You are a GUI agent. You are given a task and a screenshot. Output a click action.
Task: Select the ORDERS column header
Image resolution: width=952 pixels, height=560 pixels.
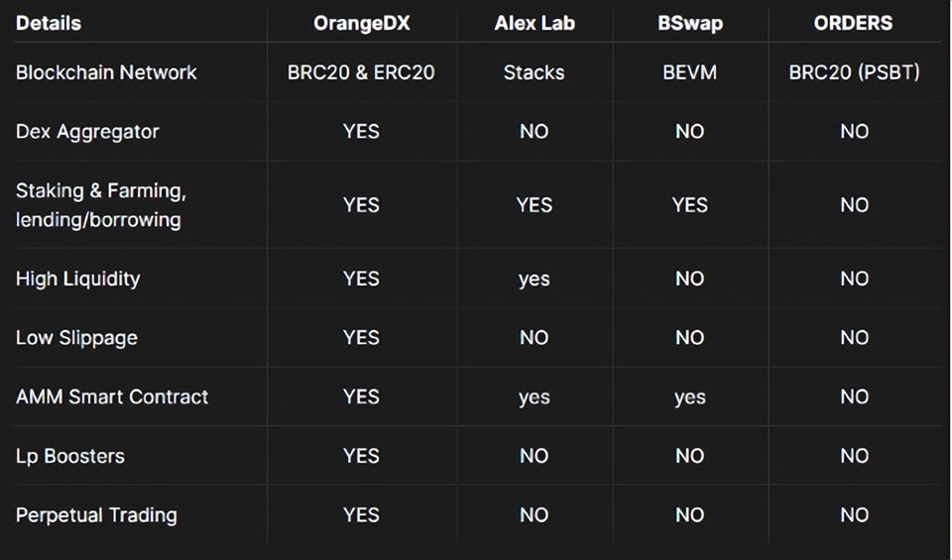pos(854,23)
